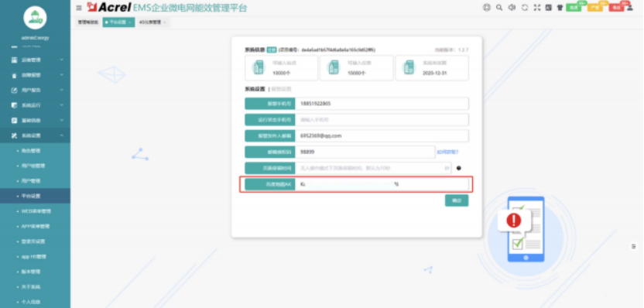
Task: Expand the 系统运行 menu chevron
Action: [x=62, y=105]
